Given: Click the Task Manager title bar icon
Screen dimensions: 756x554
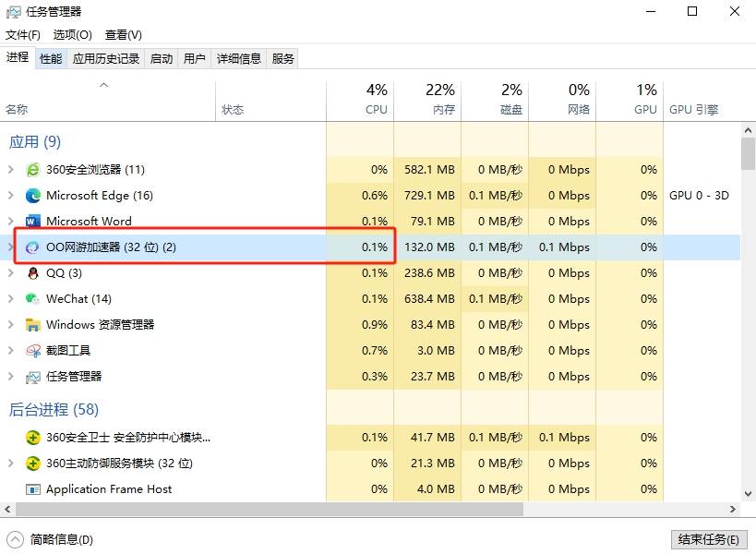Looking at the screenshot, I should 14,12.
